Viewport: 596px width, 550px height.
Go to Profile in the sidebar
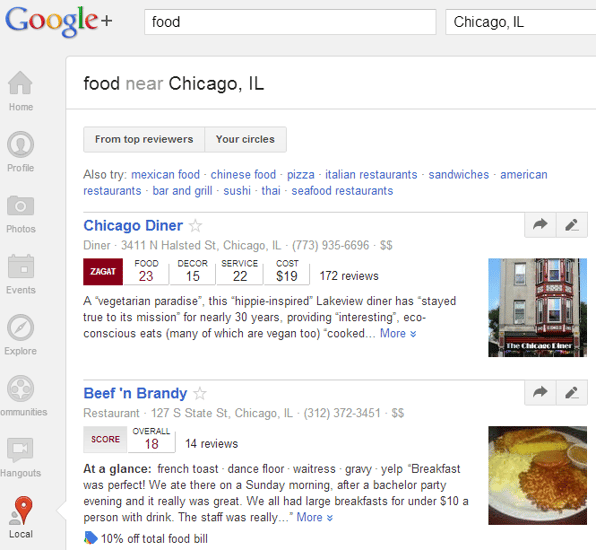[20, 144]
